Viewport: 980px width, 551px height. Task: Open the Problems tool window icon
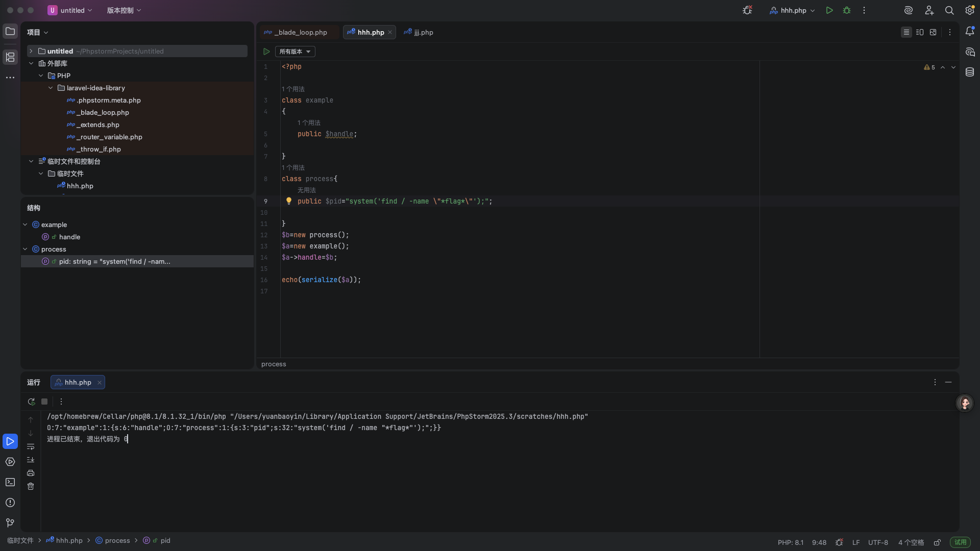[x=10, y=503]
